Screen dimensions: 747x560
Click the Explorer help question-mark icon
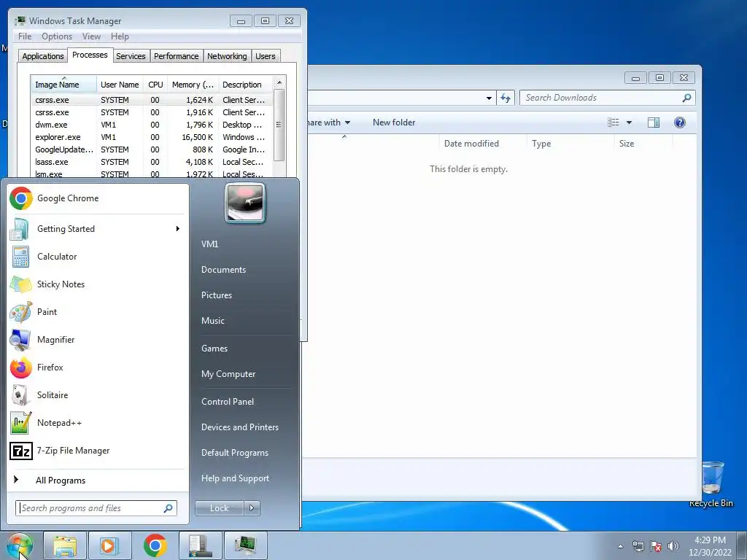tap(680, 122)
